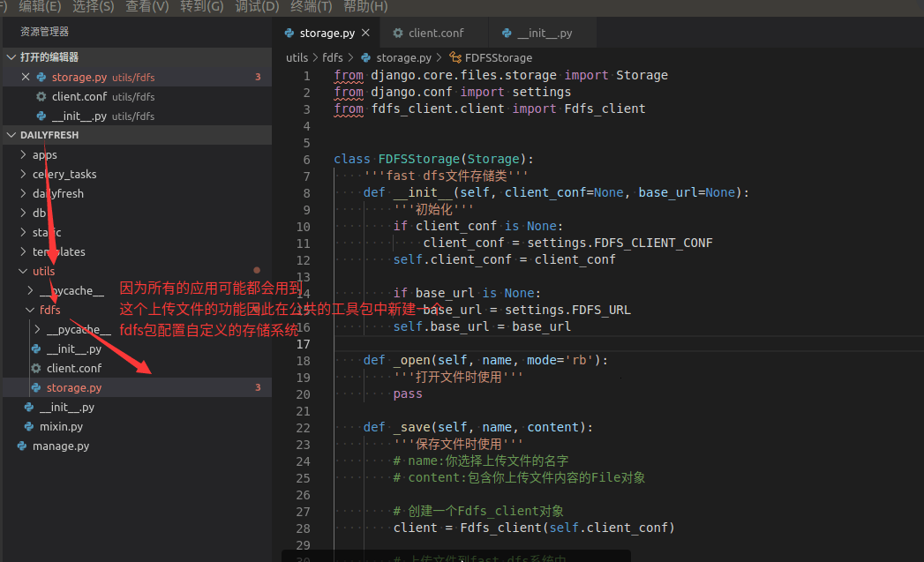Click the 资源管理器 panel title
924x562 pixels.
coord(44,31)
